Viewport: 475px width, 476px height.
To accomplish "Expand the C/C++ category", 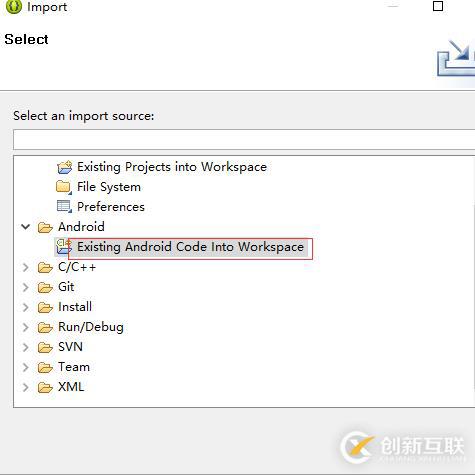I will pyautogui.click(x=26, y=267).
